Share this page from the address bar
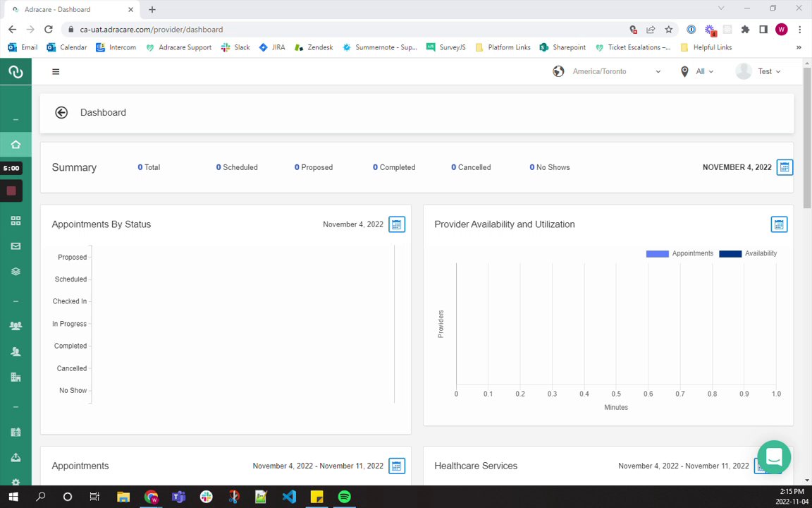The image size is (812, 508). (x=651, y=30)
